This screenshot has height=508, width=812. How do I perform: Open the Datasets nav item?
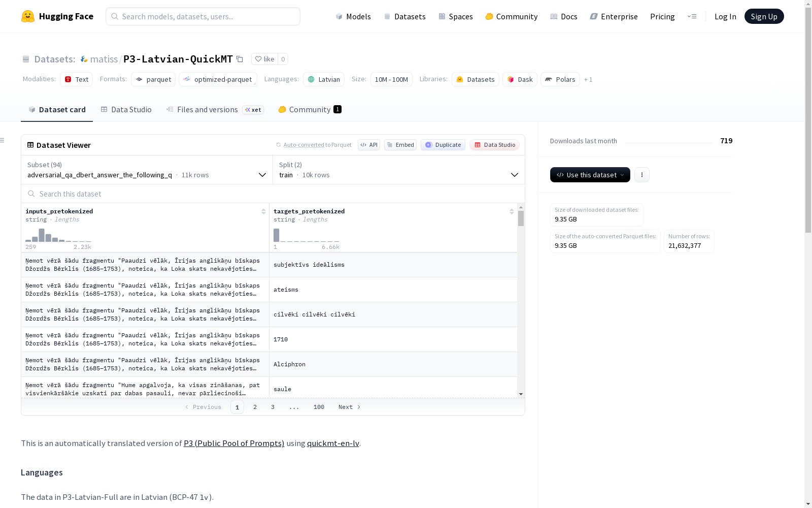(404, 16)
